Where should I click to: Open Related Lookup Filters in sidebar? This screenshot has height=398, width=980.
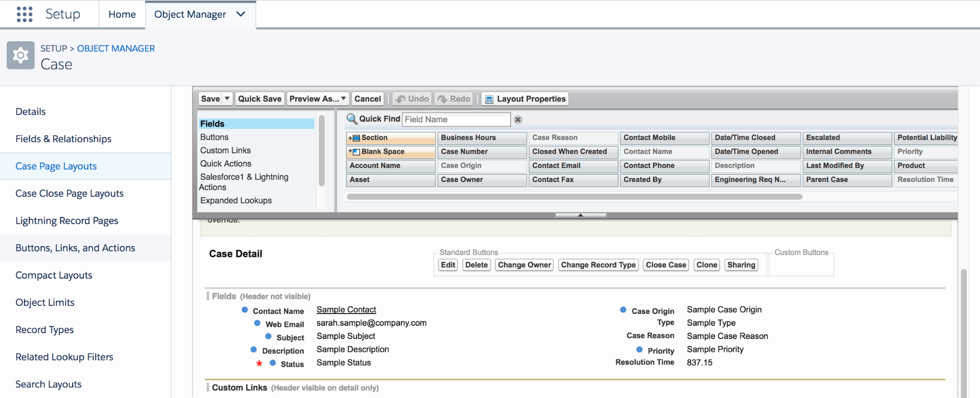point(64,357)
